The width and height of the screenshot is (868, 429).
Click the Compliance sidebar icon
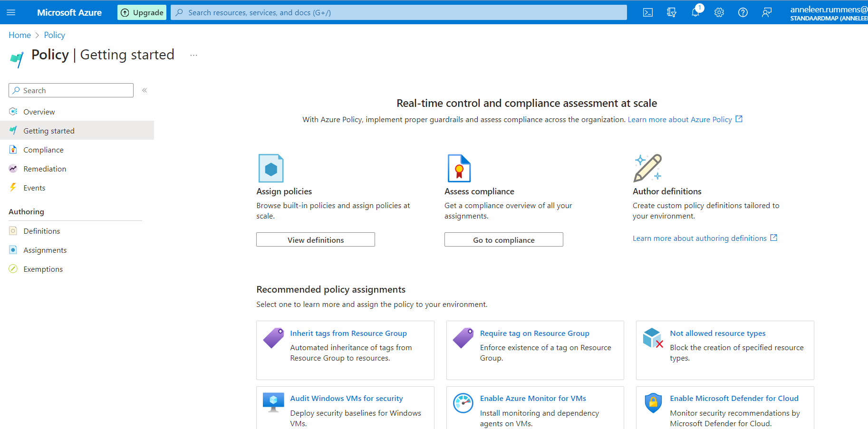pyautogui.click(x=13, y=150)
